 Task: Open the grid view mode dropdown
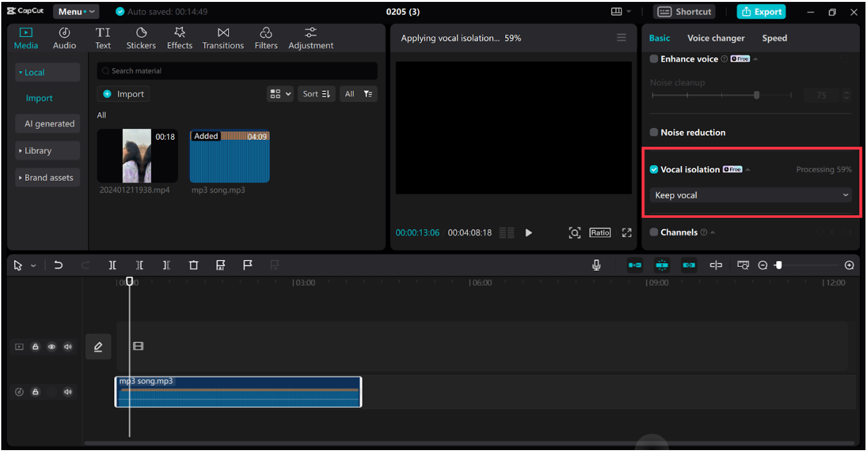pos(280,94)
